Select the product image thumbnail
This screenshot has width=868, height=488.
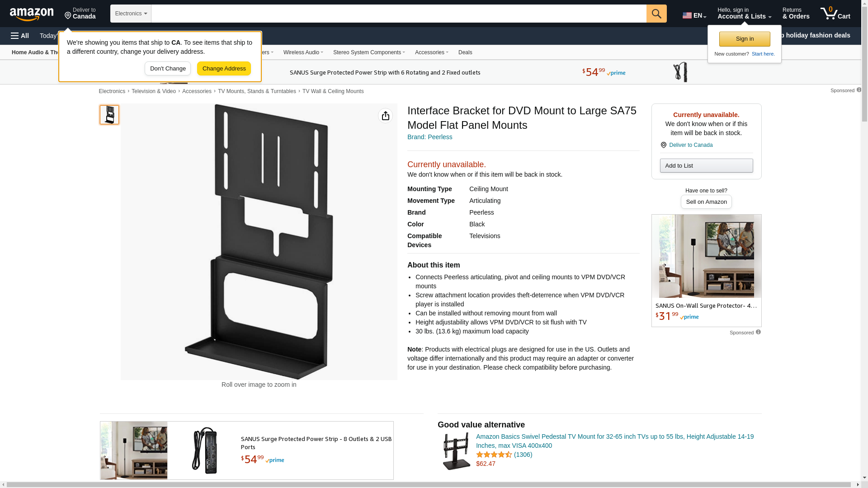tap(109, 115)
